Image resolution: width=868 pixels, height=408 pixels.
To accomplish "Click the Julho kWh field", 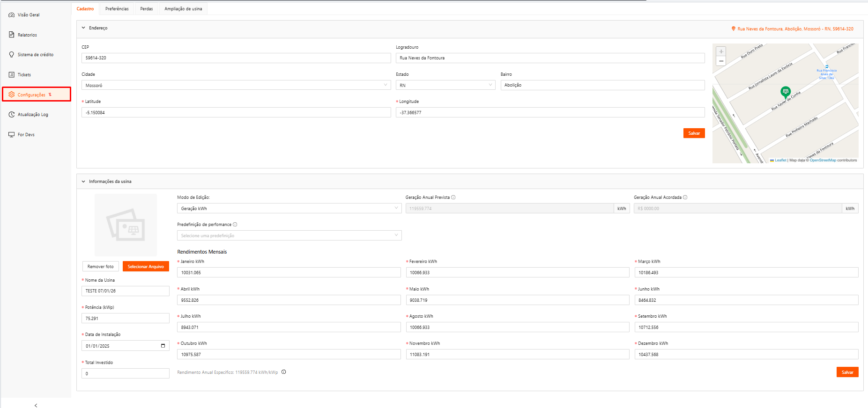I will click(x=289, y=327).
